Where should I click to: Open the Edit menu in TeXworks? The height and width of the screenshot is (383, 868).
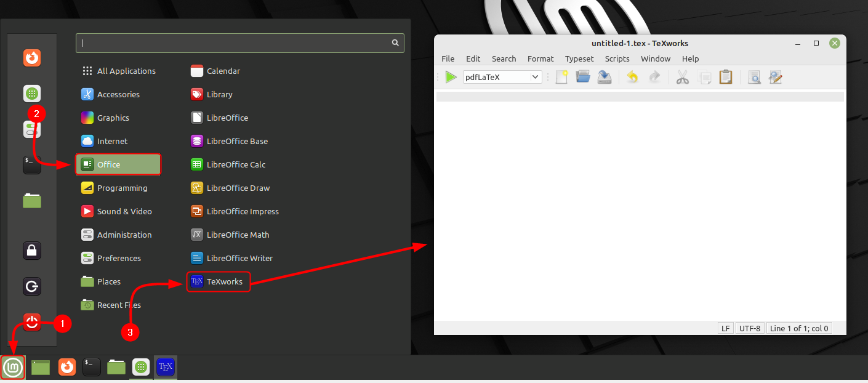473,58
